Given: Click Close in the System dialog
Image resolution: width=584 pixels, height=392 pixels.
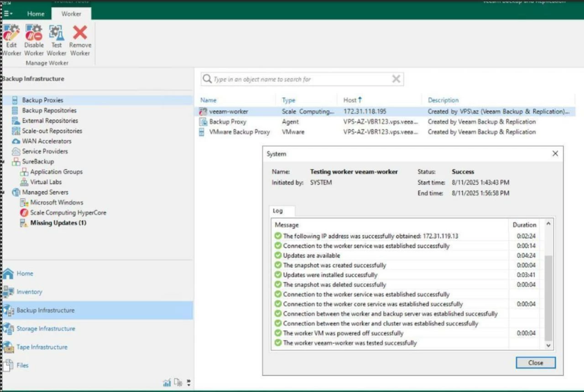Looking at the screenshot, I should 536,363.
